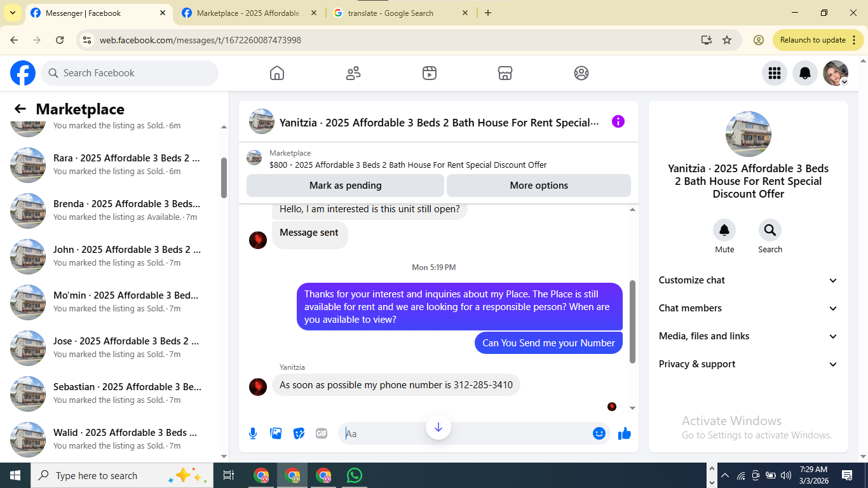Screen dimensions: 868x488
Task: Open Task View on the taskbar
Action: click(x=229, y=475)
